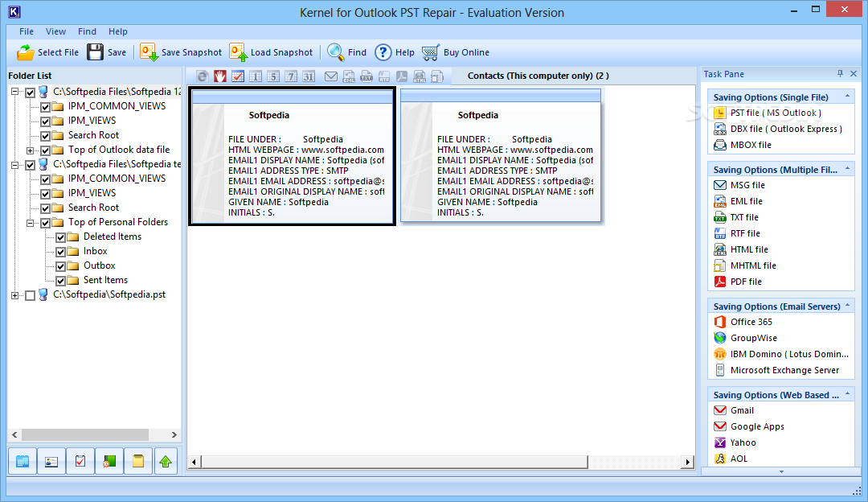Click the Select File toolbar button
868x502 pixels.
pyautogui.click(x=47, y=52)
